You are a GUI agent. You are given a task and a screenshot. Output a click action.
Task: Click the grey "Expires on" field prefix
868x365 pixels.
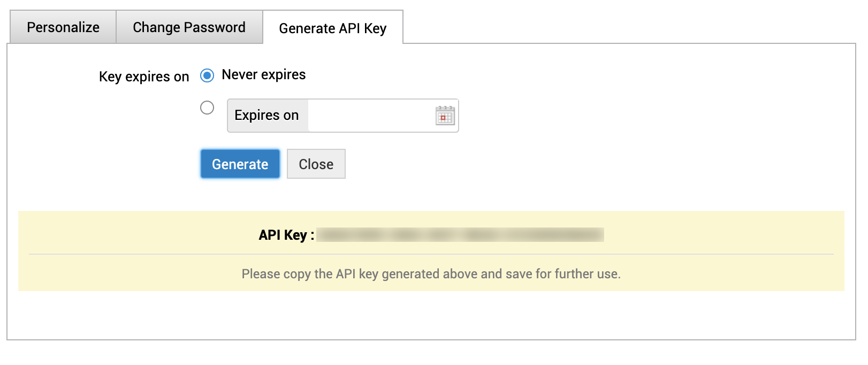[x=267, y=116]
